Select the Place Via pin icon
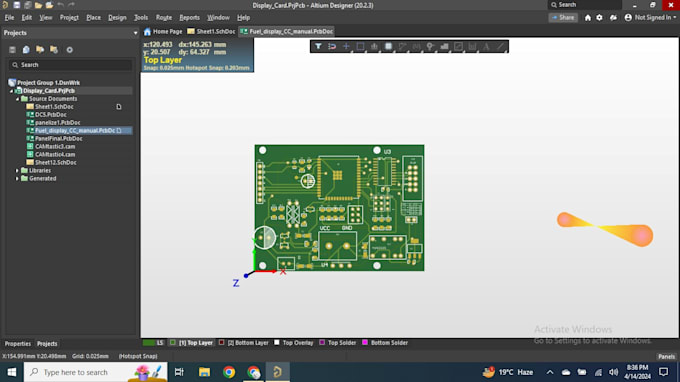The width and height of the screenshot is (680, 382). tap(430, 46)
